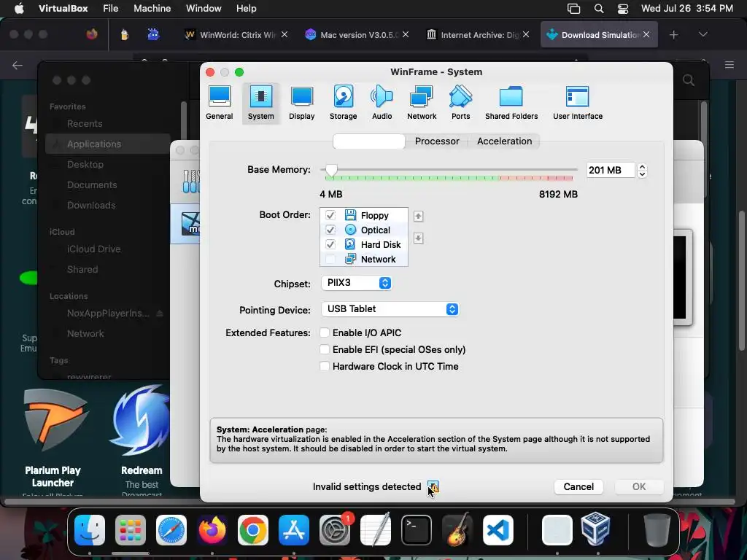Image resolution: width=747 pixels, height=560 pixels.
Task: Open the Shared Folders settings section
Action: coord(511,103)
